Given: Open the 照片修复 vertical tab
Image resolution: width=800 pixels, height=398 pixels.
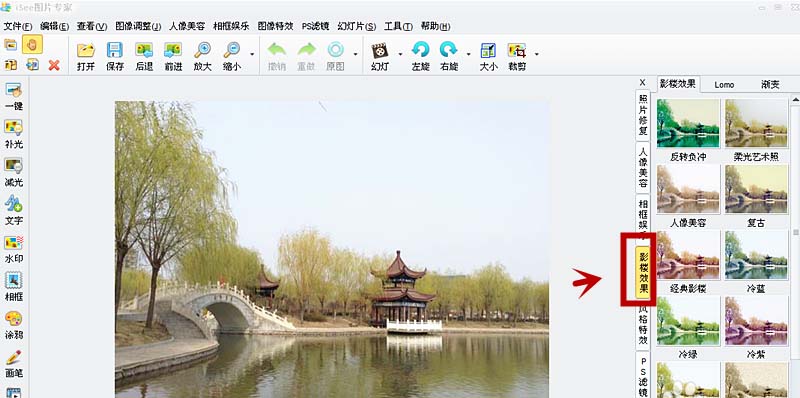Looking at the screenshot, I should [x=643, y=115].
